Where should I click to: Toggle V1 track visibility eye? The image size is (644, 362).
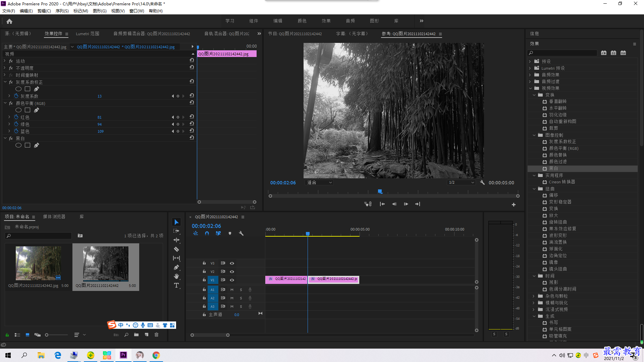[232, 280]
